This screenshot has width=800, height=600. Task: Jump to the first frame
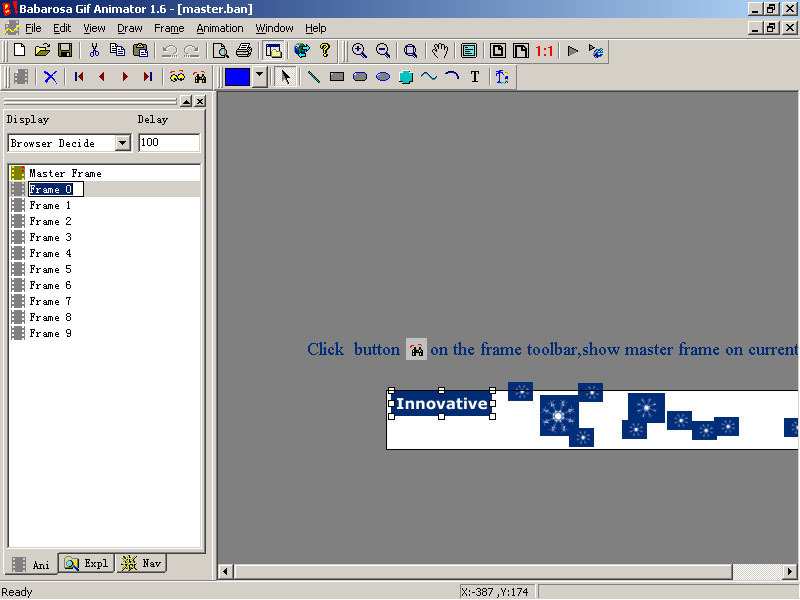[x=79, y=77]
